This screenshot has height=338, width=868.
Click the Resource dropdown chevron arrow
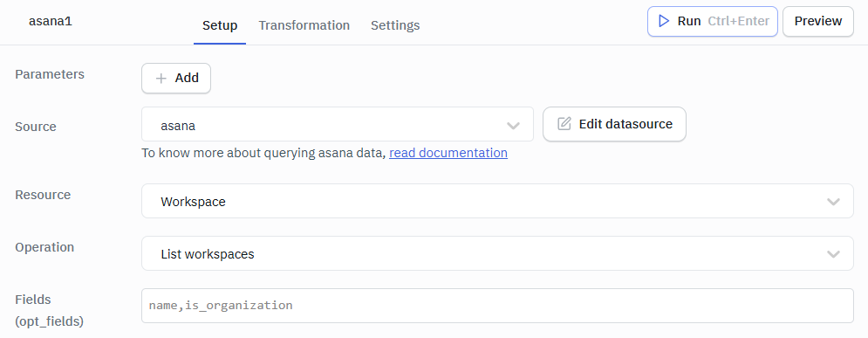coord(833,202)
